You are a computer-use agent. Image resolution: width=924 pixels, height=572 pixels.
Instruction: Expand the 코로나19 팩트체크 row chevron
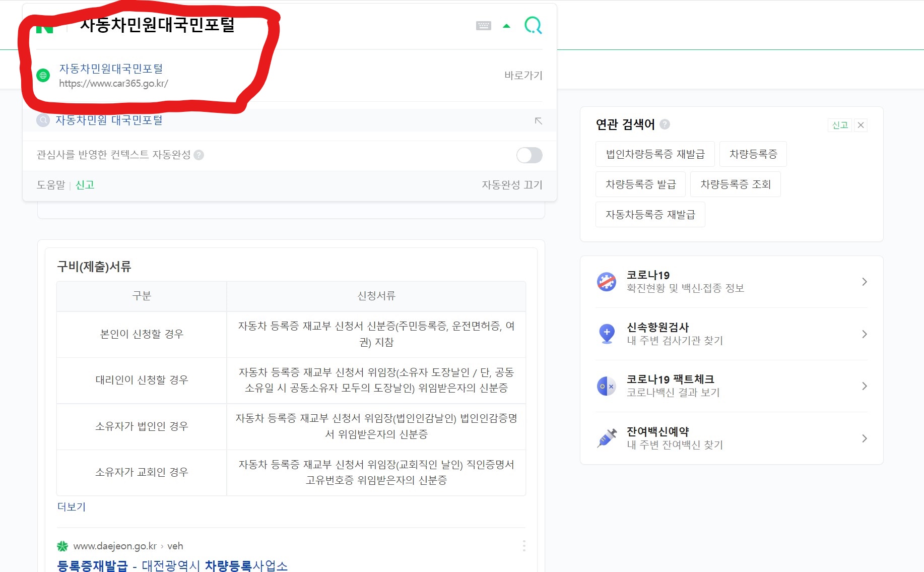coord(865,386)
